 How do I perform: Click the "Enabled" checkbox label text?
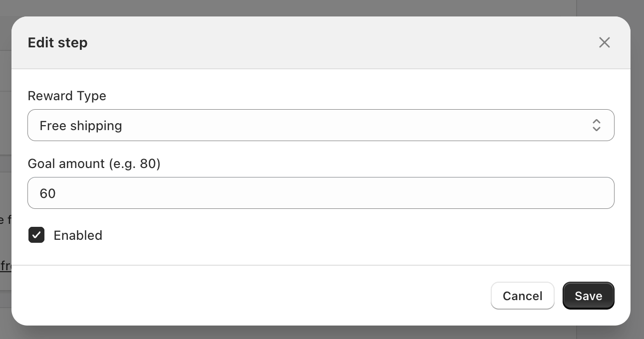pos(78,235)
